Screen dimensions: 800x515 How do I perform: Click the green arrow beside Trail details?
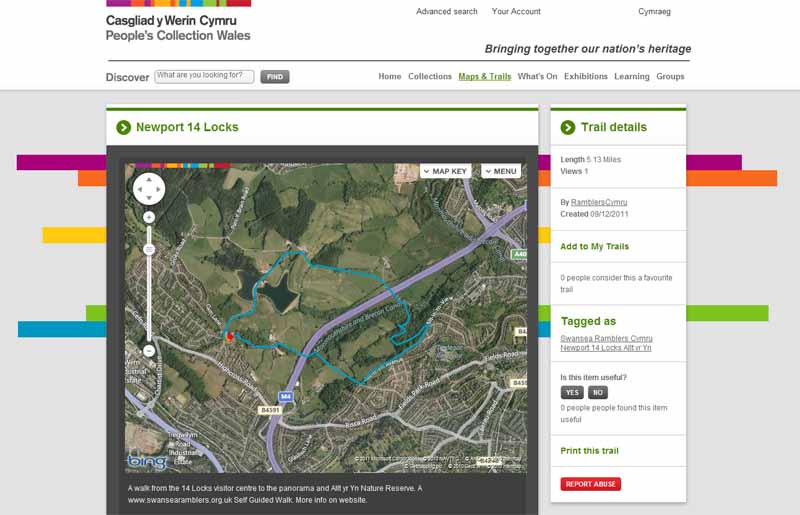pyautogui.click(x=568, y=127)
